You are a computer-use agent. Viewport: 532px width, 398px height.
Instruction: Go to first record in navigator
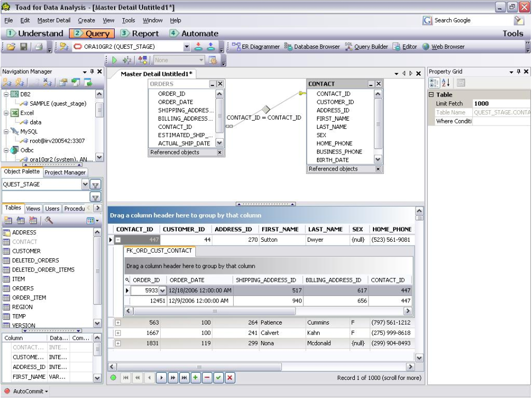click(126, 378)
